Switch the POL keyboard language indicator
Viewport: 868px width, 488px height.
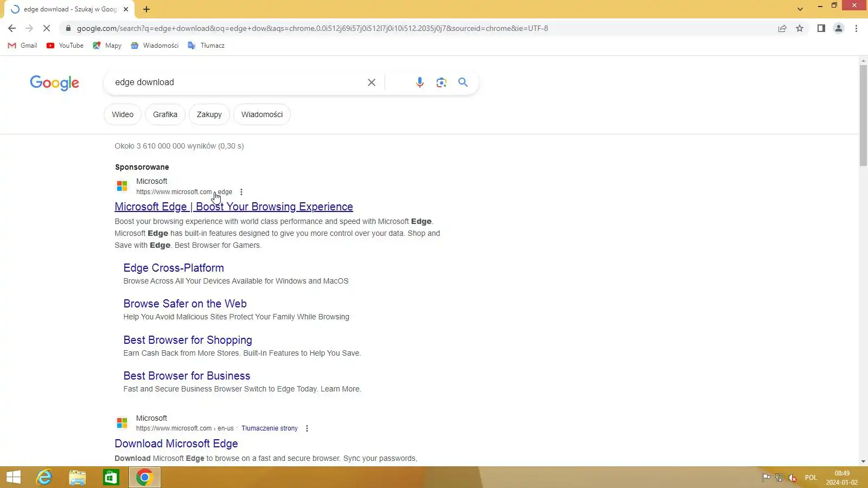coord(811,478)
